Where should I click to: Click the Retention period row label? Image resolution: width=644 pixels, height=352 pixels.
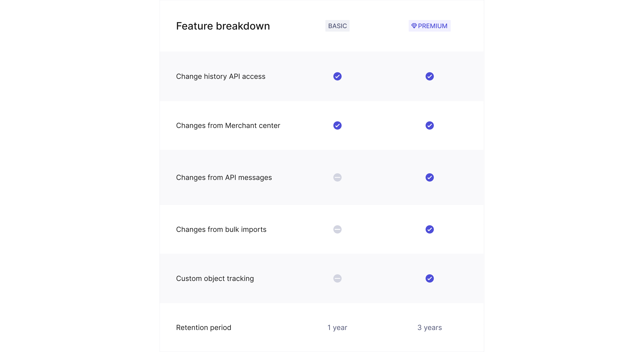(x=203, y=327)
